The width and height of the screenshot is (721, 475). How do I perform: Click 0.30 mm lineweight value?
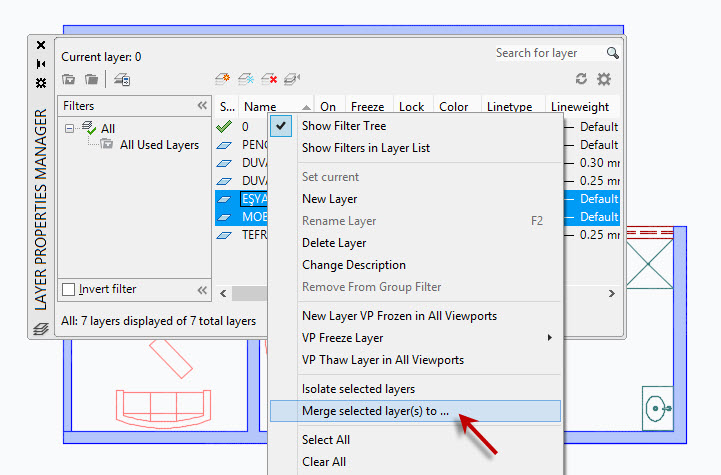pos(600,163)
